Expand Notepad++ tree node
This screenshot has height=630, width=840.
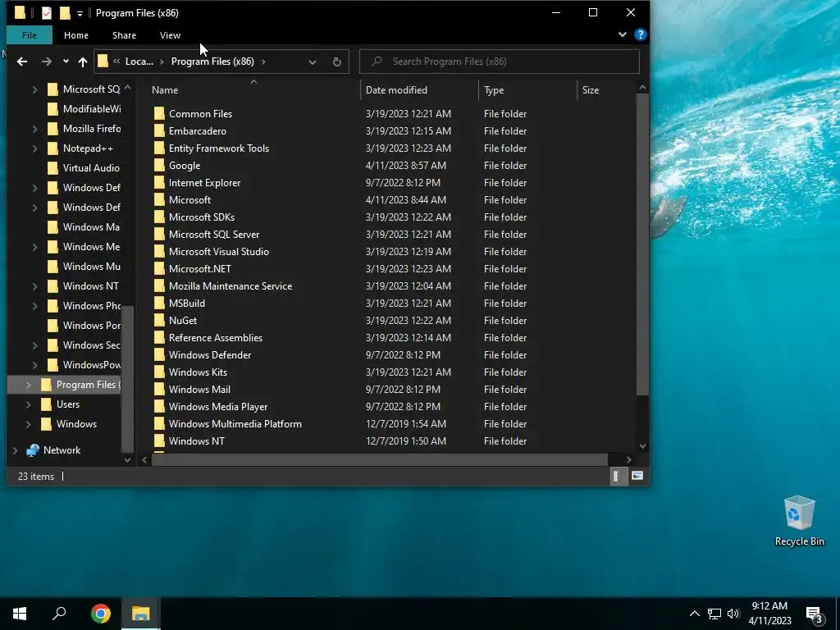pyautogui.click(x=34, y=148)
